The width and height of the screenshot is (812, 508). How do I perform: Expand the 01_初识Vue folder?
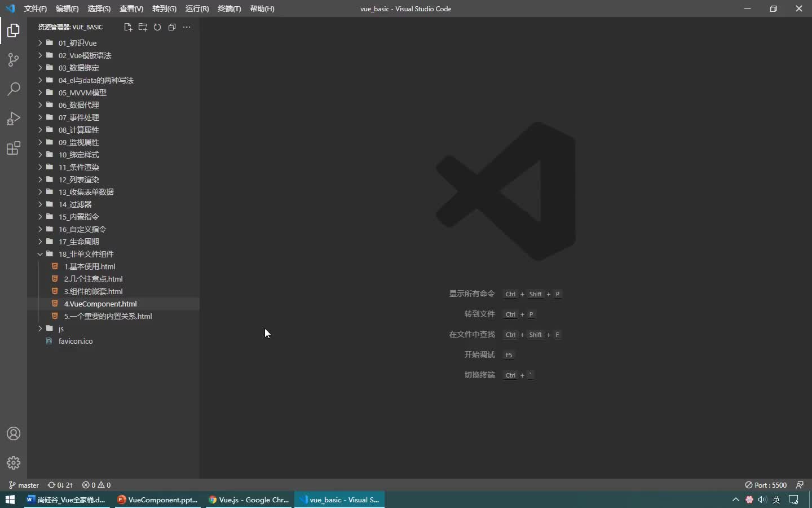pyautogui.click(x=113, y=43)
